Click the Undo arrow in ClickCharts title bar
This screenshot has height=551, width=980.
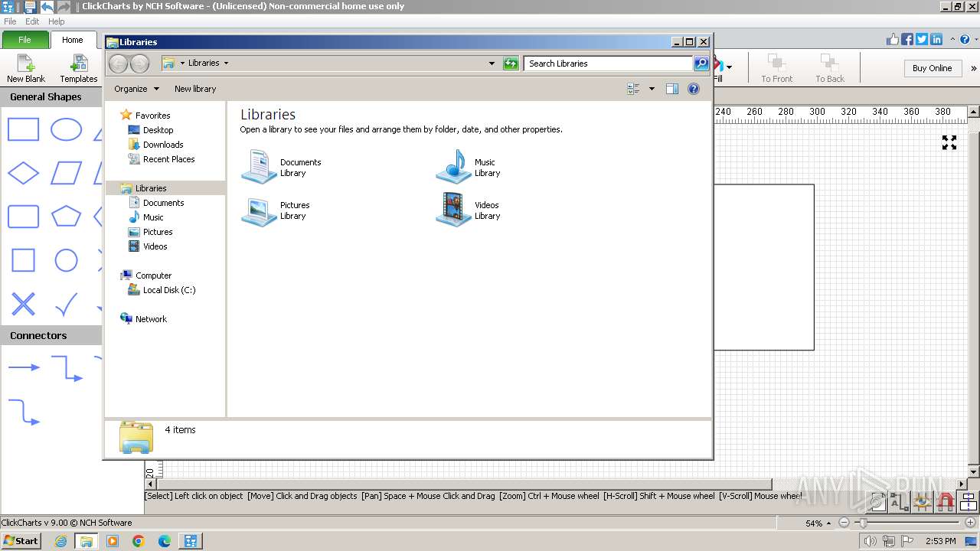(x=47, y=7)
